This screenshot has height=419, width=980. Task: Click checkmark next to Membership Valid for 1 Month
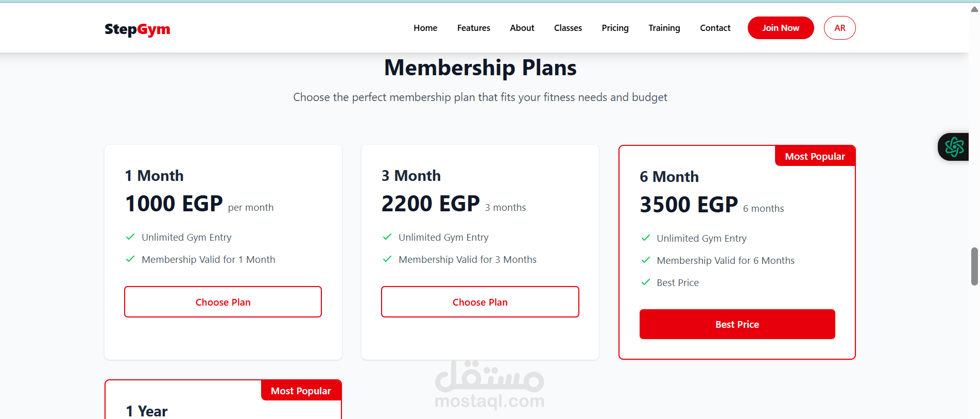pos(130,259)
